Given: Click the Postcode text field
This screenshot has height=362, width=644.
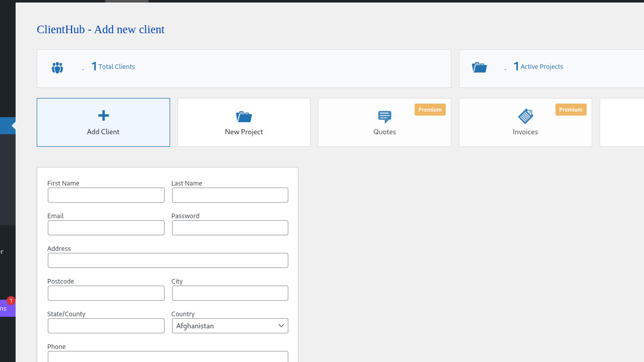Looking at the screenshot, I should tap(106, 293).
